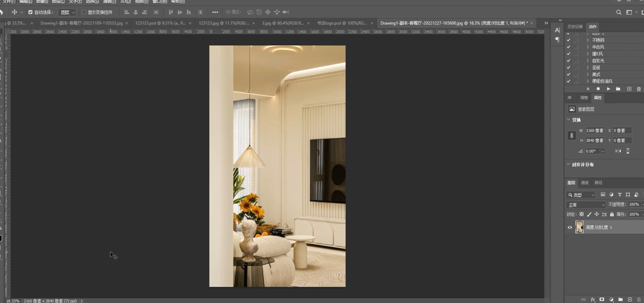644x303 pixels.
Task: Create a new layer group folder icon
Action: point(620,300)
